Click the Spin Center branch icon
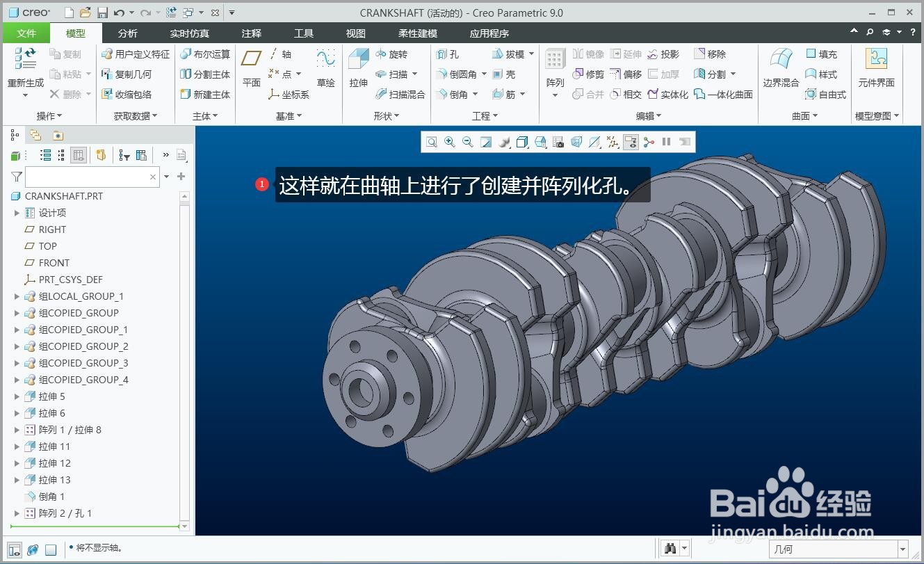Viewport: 924px width, 564px height. click(x=649, y=142)
